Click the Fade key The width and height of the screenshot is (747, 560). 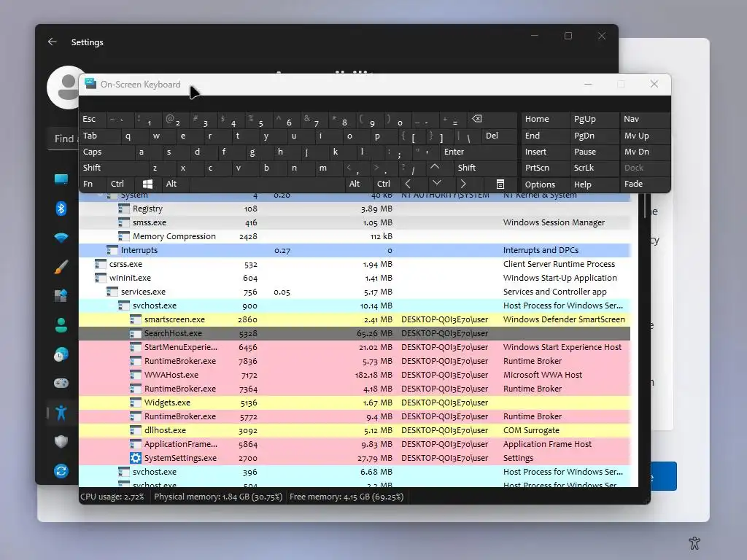click(x=645, y=184)
